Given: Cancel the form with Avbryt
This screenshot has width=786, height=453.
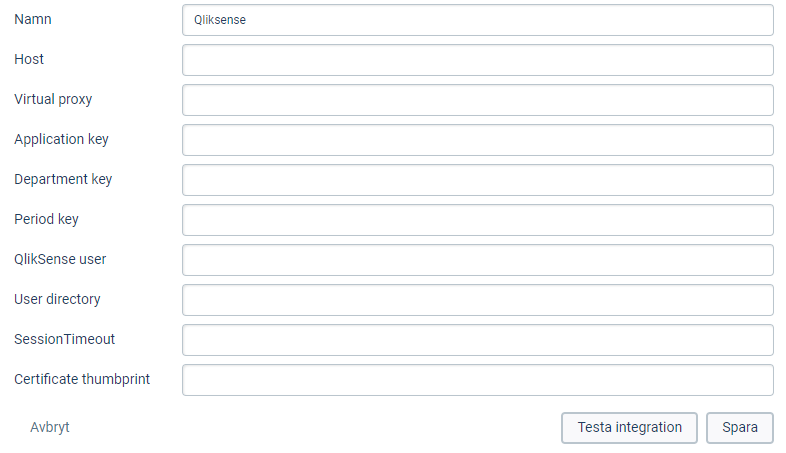Looking at the screenshot, I should [50, 428].
